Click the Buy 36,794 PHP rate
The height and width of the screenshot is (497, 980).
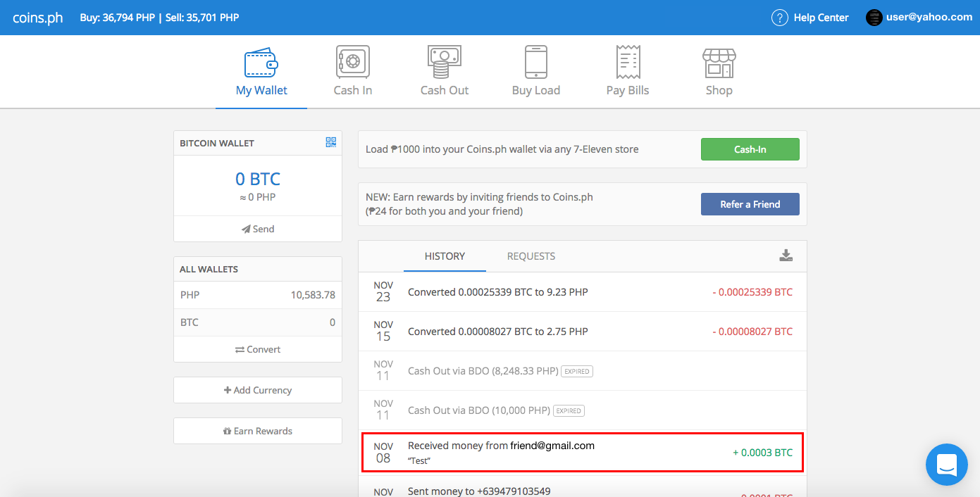point(119,18)
